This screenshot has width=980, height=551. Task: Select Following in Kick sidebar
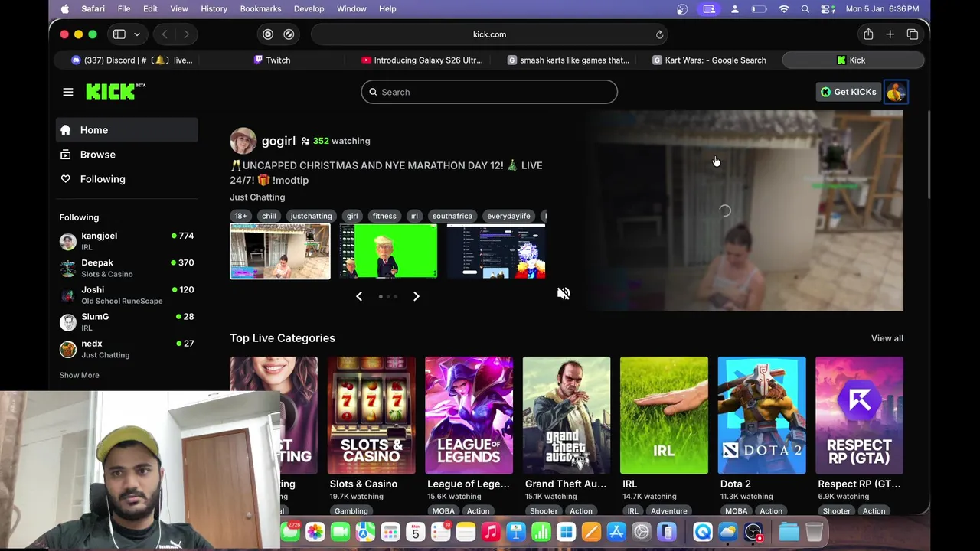127,179
